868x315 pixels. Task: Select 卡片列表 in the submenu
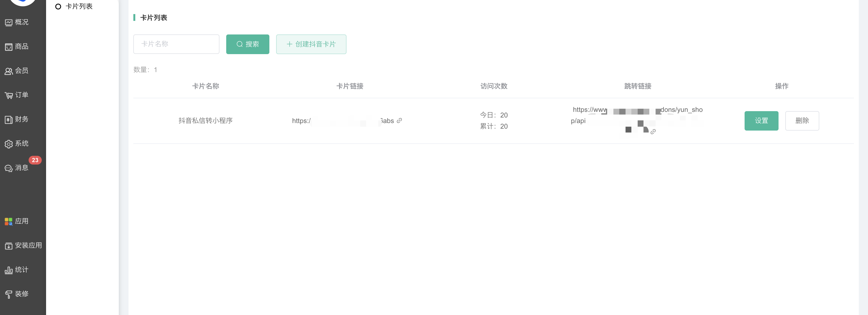pos(79,6)
